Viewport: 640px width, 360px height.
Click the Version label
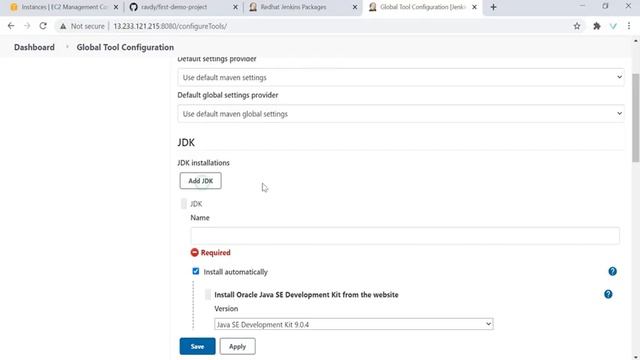[x=226, y=309]
